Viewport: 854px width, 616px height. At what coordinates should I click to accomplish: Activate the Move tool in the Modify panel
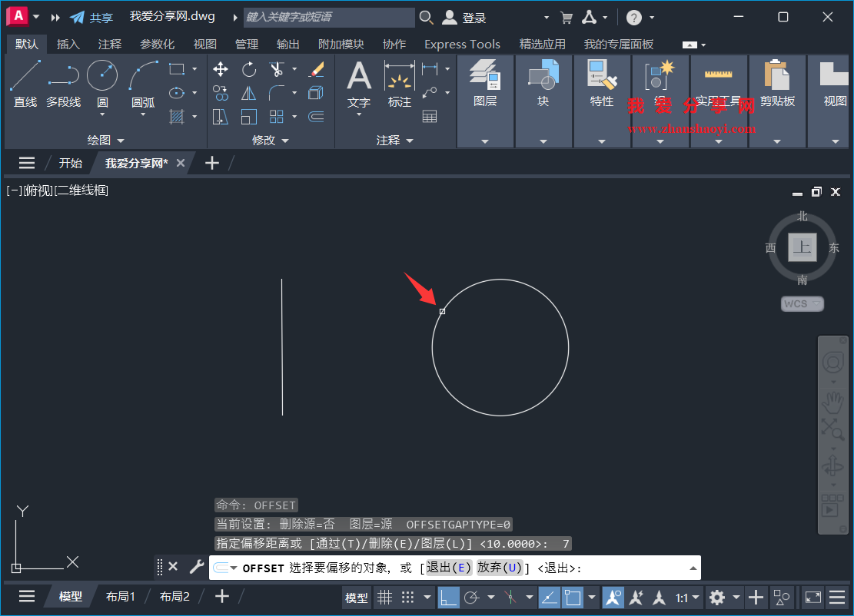coord(221,69)
